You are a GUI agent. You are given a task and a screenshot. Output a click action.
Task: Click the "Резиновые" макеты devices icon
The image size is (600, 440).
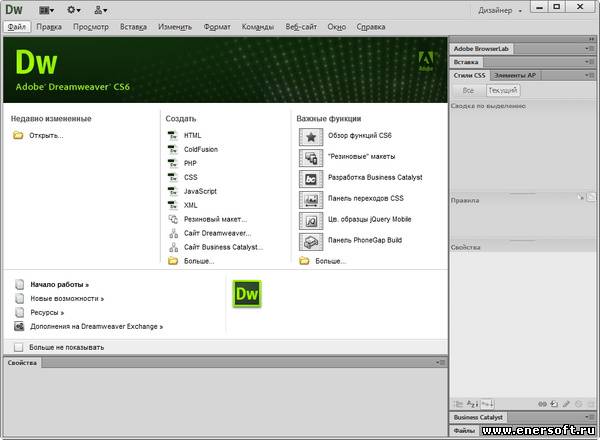pyautogui.click(x=311, y=158)
